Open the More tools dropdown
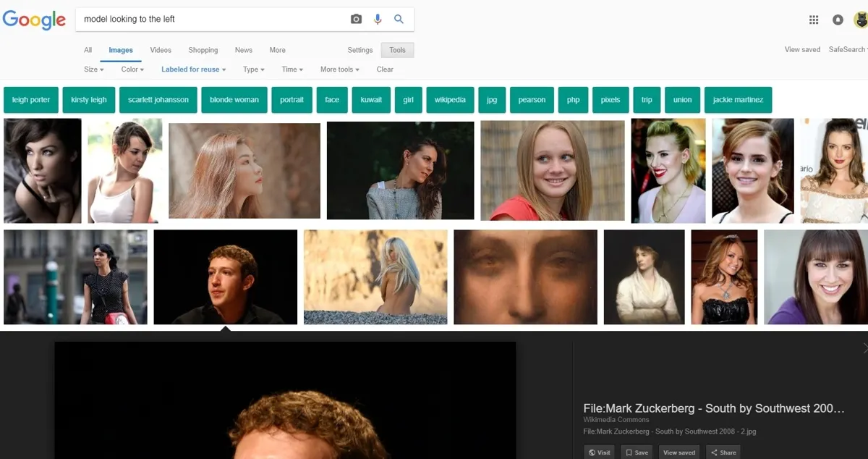 coord(340,70)
